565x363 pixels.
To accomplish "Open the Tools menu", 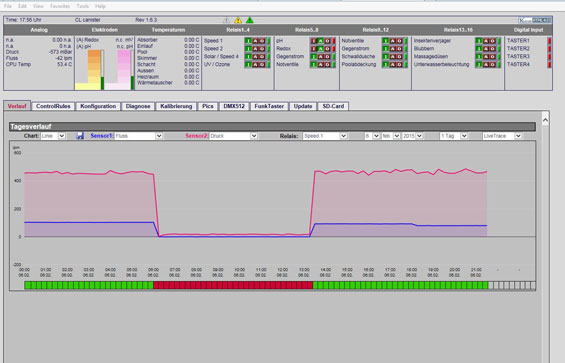I will click(x=83, y=6).
